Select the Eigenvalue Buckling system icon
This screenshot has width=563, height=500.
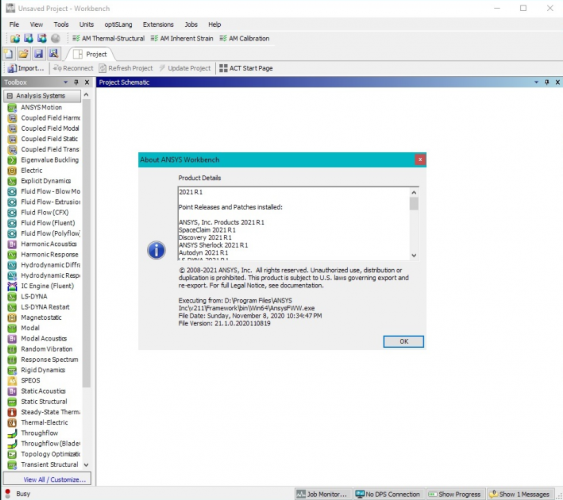point(12,160)
